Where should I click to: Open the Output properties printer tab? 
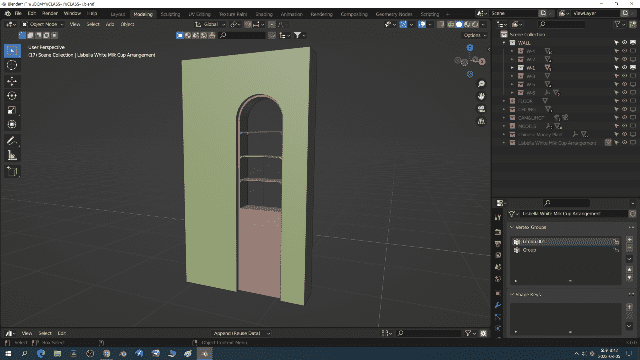pyautogui.click(x=498, y=244)
